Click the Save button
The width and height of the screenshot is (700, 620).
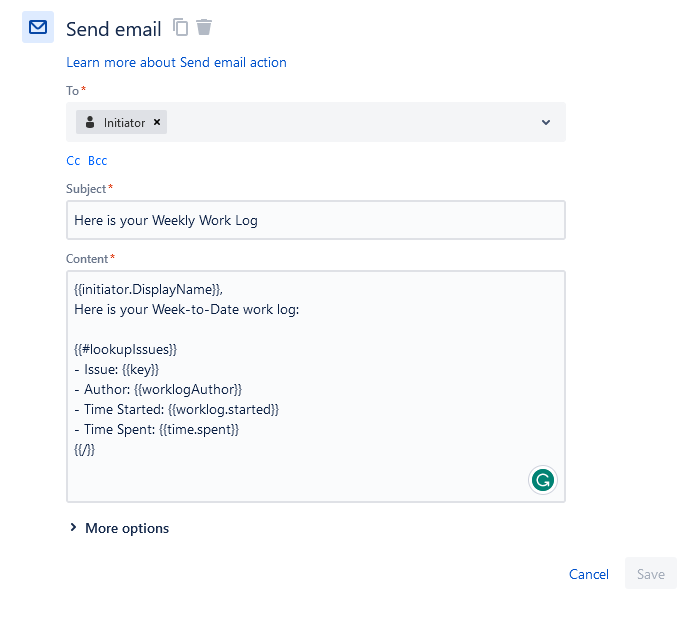(x=650, y=574)
